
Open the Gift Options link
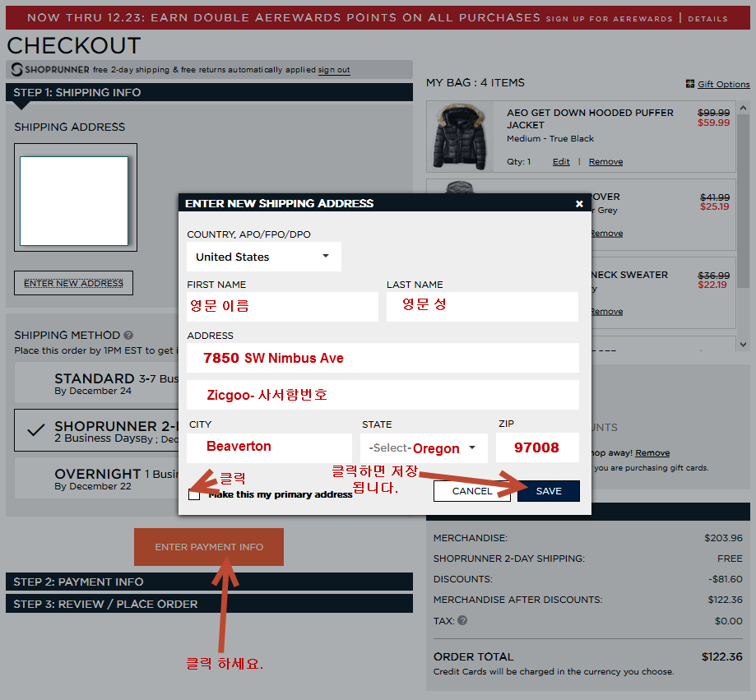(724, 84)
